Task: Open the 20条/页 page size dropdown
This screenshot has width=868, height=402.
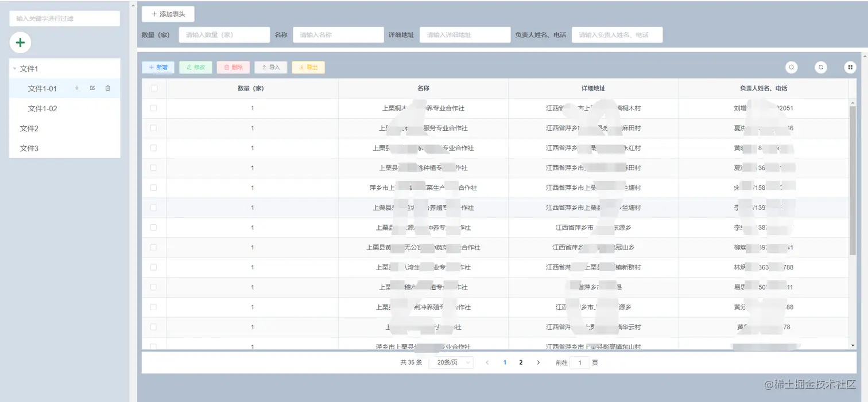Action: (452, 362)
